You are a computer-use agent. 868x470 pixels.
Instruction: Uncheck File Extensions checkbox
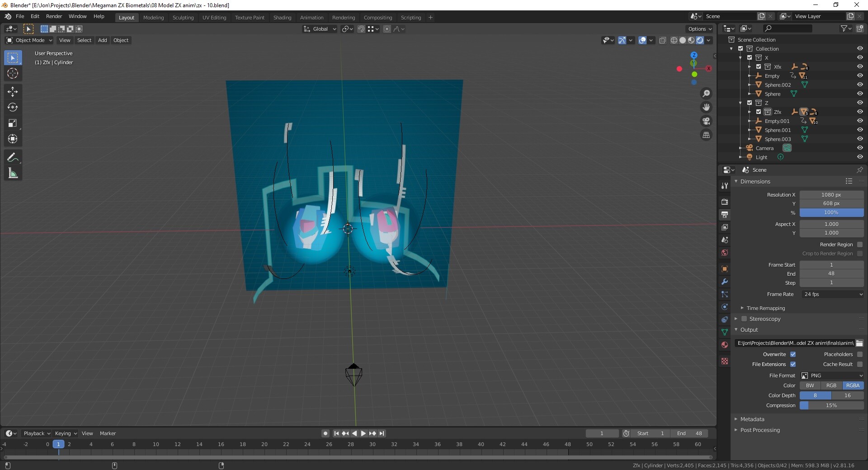point(793,364)
